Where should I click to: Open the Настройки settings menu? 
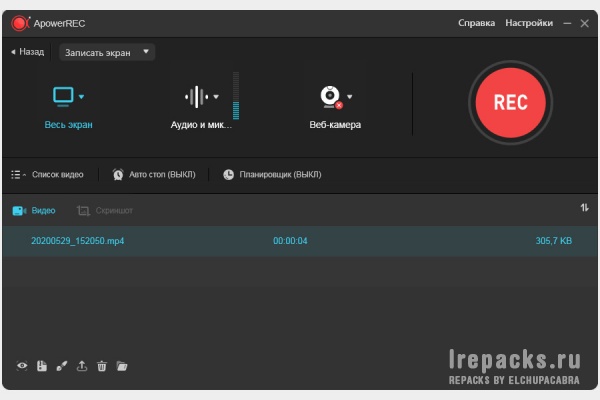click(529, 23)
